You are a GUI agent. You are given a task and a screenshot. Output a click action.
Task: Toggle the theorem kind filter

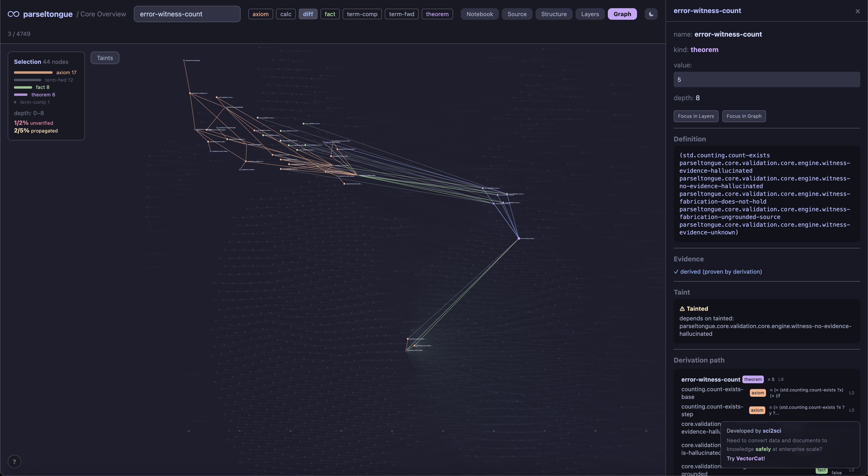[x=437, y=14]
